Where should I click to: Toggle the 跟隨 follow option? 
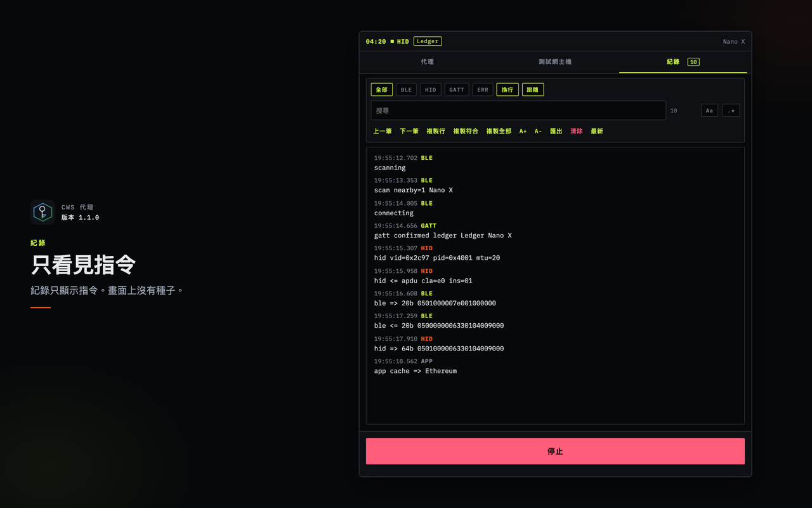pyautogui.click(x=533, y=90)
